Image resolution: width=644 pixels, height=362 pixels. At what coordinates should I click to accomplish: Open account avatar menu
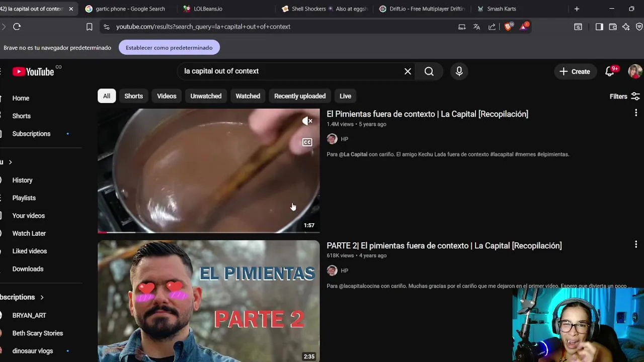pos(635,71)
